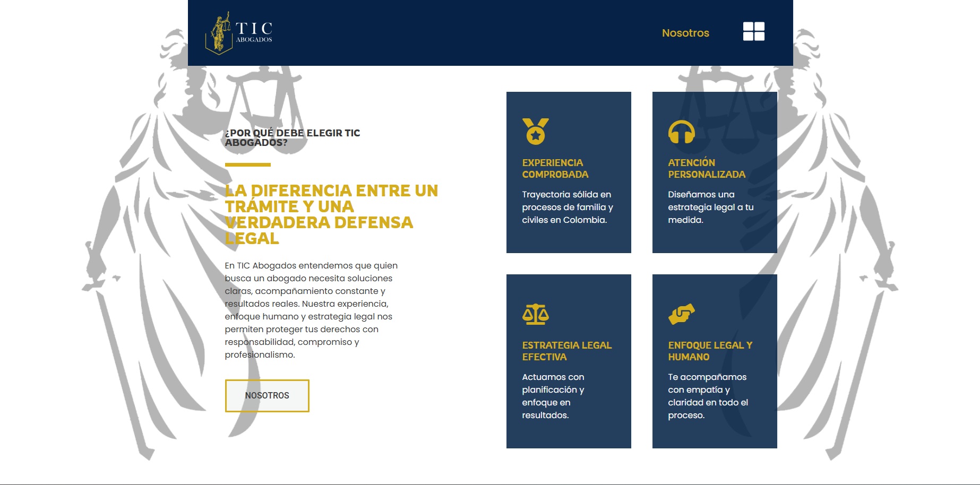Screen dimensions: 980x485
Task: Click the TIC Abogados logo
Action: tap(239, 31)
